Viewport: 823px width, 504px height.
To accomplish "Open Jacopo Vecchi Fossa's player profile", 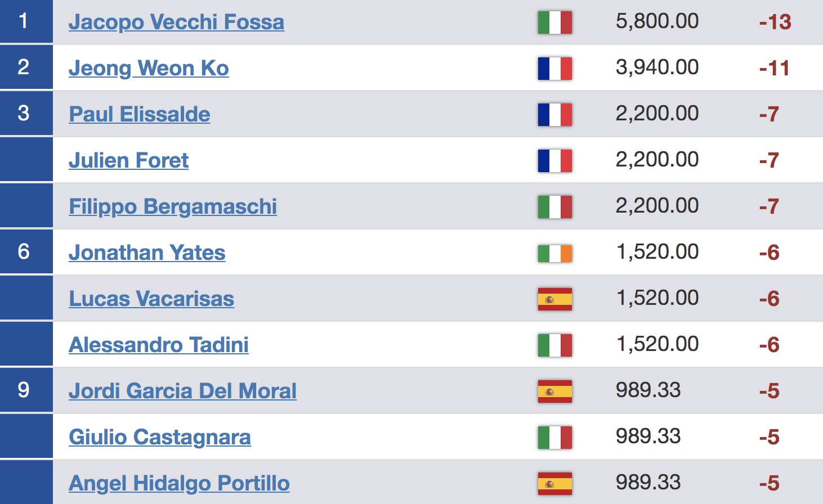I will coord(176,22).
